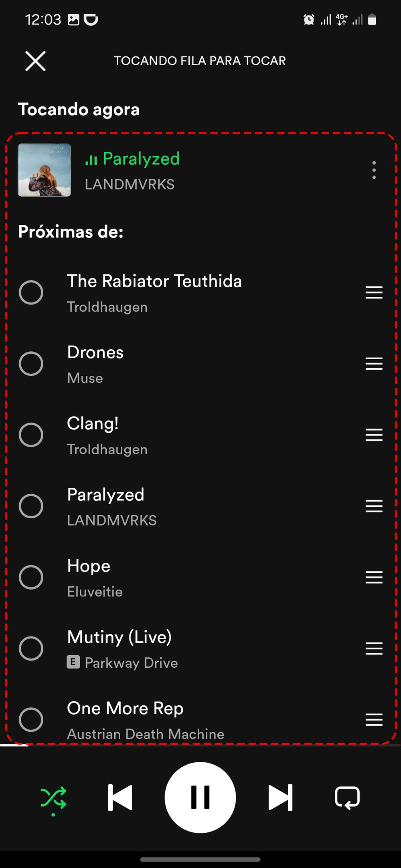Mark Clang! track selection circle
Screen dimensions: 401x868
(x=31, y=435)
